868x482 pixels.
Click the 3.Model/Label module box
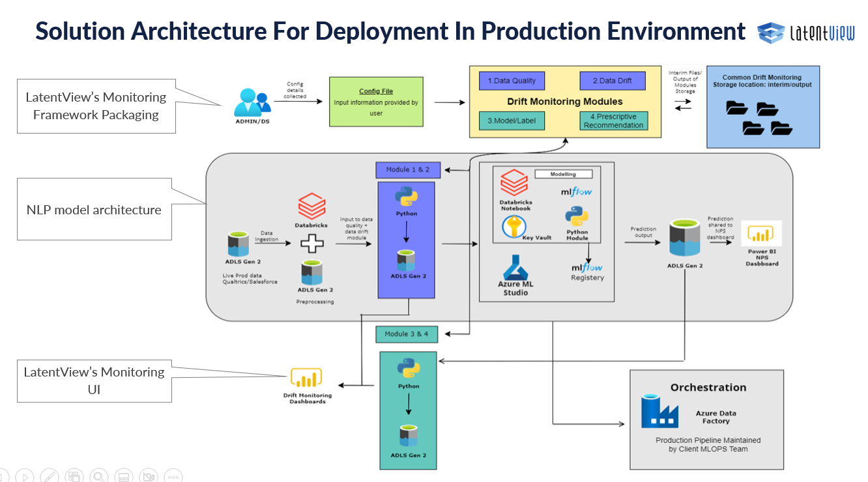pyautogui.click(x=512, y=120)
